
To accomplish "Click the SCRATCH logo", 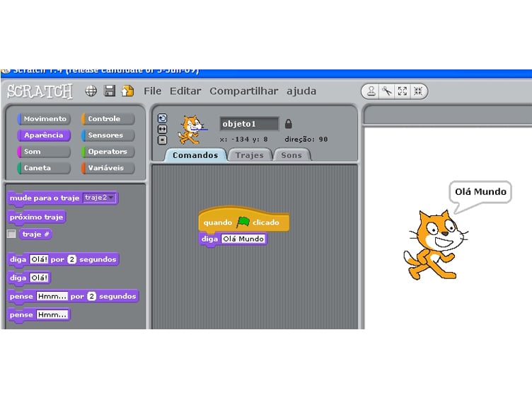I will pos(40,91).
